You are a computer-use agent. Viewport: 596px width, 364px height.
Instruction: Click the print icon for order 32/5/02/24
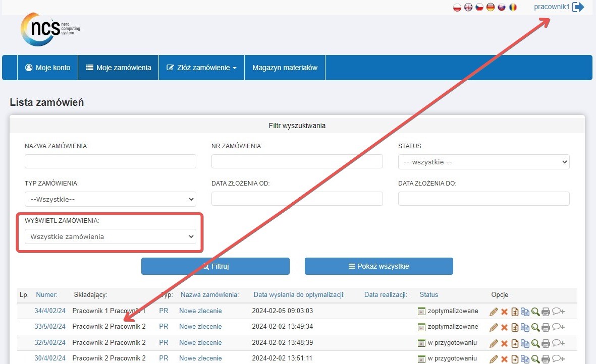click(545, 343)
